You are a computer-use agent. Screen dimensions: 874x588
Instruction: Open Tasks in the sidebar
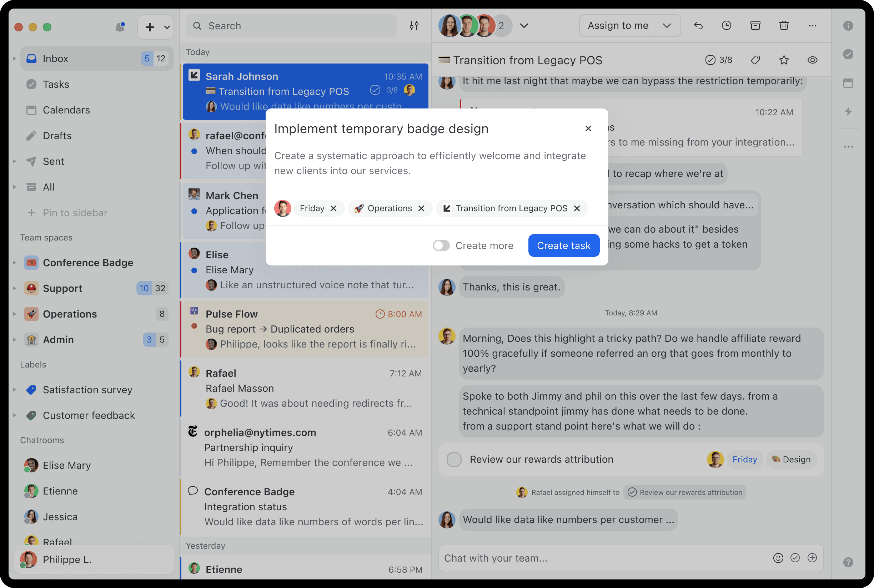(x=56, y=84)
